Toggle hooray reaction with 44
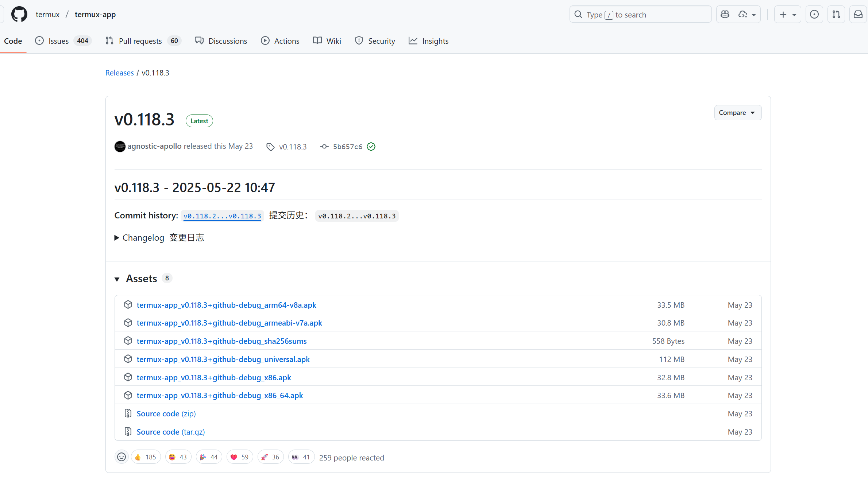 209,457
